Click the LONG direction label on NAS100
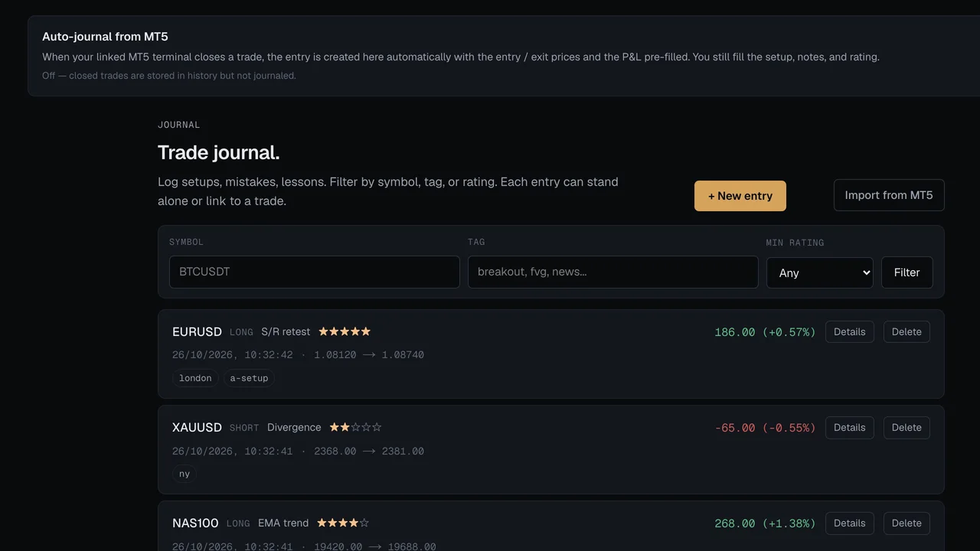 pyautogui.click(x=238, y=523)
